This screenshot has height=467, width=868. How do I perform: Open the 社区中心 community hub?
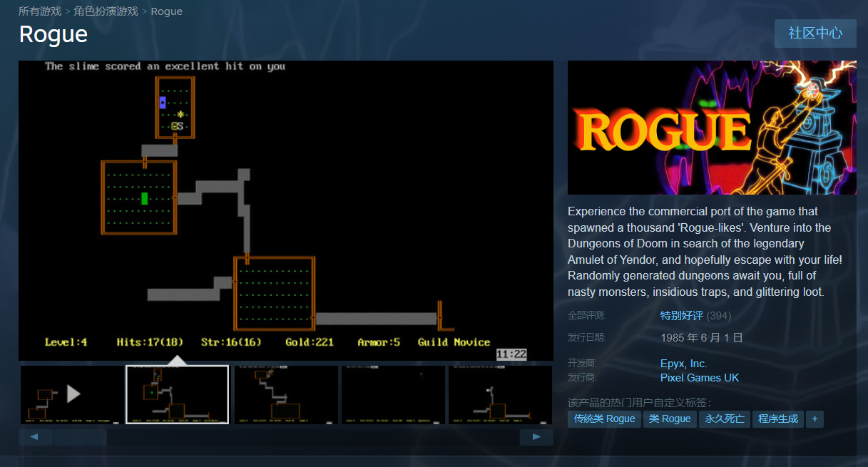[x=815, y=34]
